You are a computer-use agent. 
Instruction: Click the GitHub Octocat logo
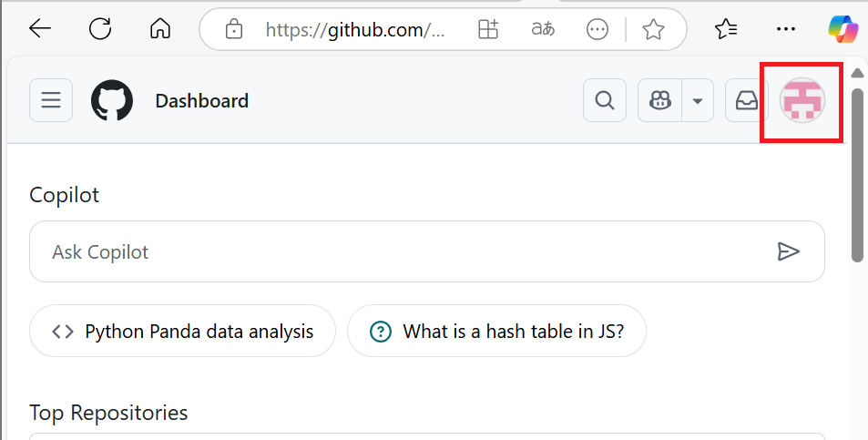(112, 100)
